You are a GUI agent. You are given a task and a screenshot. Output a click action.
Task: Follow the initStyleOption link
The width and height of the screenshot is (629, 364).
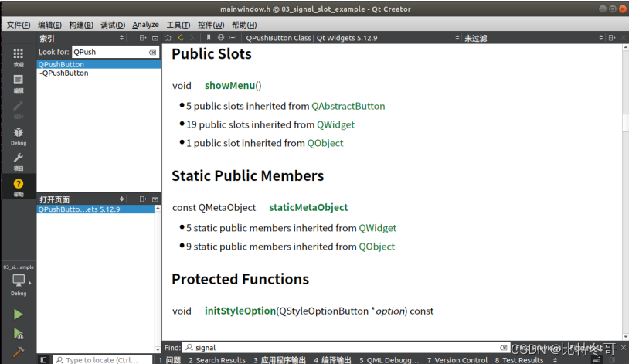coord(240,311)
